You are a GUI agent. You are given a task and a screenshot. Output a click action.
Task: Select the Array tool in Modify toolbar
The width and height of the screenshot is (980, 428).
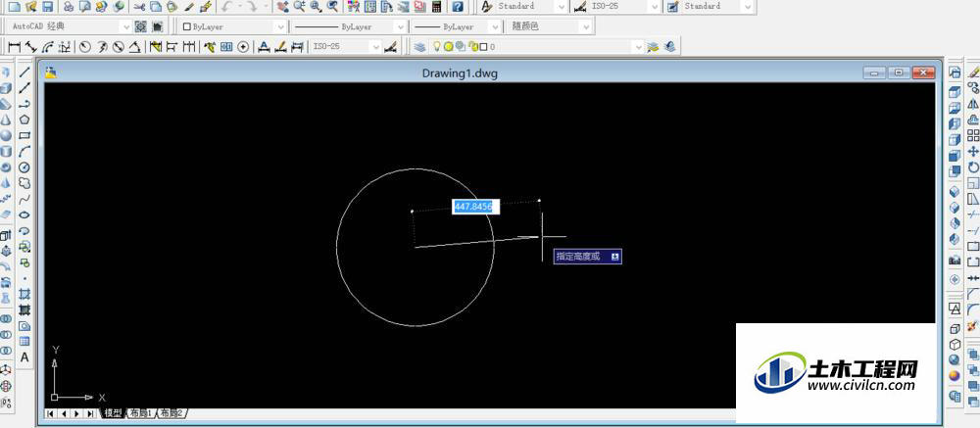[x=973, y=135]
